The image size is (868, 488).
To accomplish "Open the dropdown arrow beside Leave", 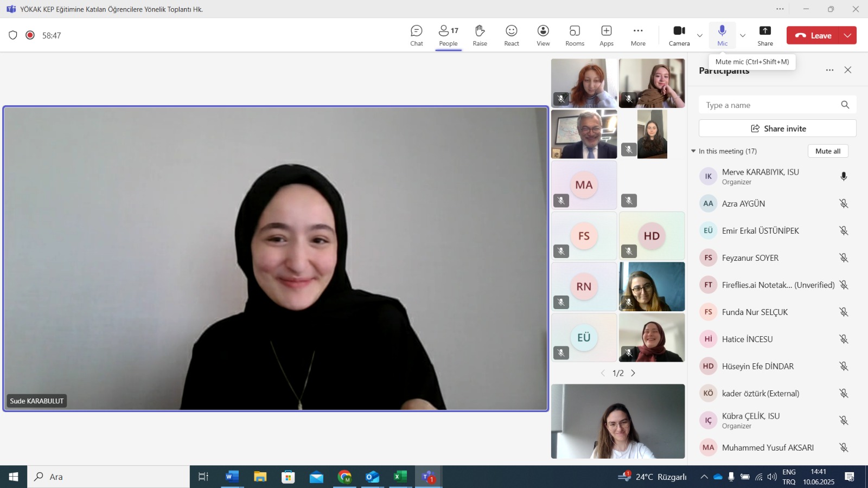I will click(x=847, y=36).
